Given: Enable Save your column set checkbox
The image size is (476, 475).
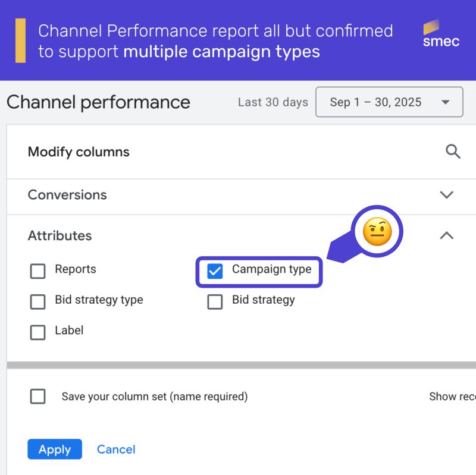Looking at the screenshot, I should coord(37,397).
